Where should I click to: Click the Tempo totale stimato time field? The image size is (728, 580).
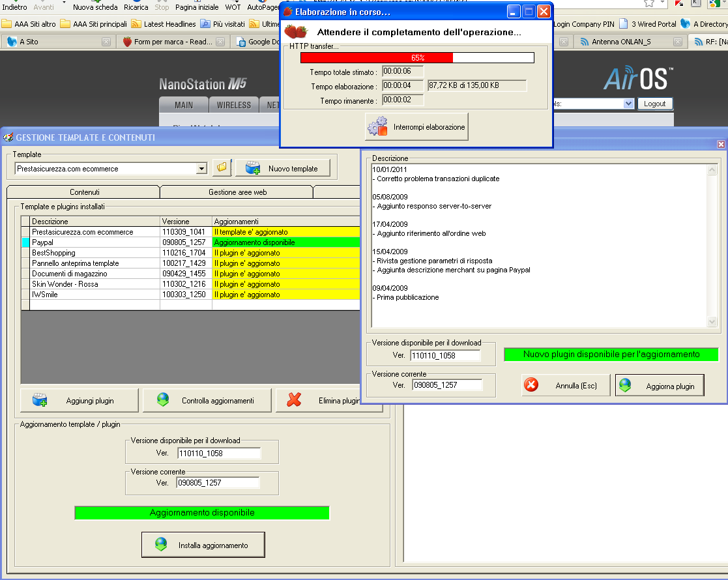(403, 71)
